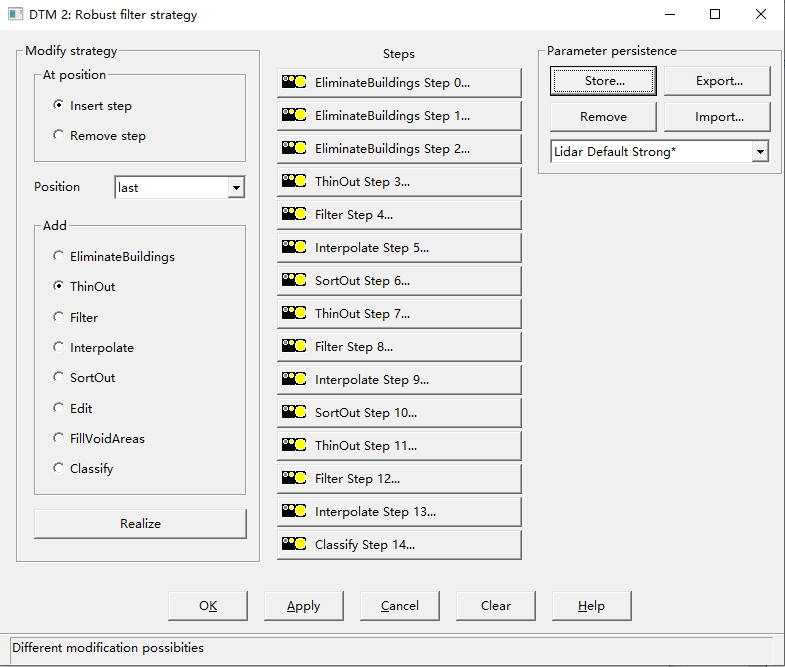The width and height of the screenshot is (785, 667).
Task: Click the icon beside Filter Step 4
Action: pos(294,215)
